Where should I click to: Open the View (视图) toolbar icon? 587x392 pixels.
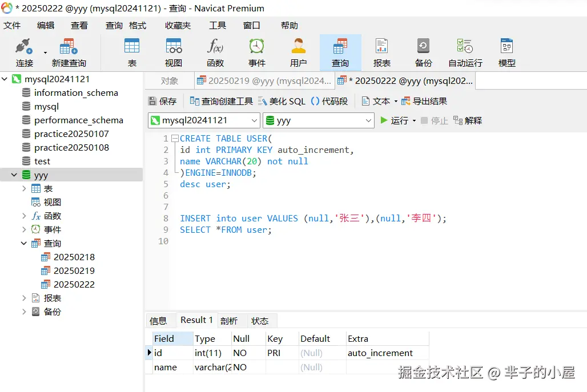click(x=174, y=52)
